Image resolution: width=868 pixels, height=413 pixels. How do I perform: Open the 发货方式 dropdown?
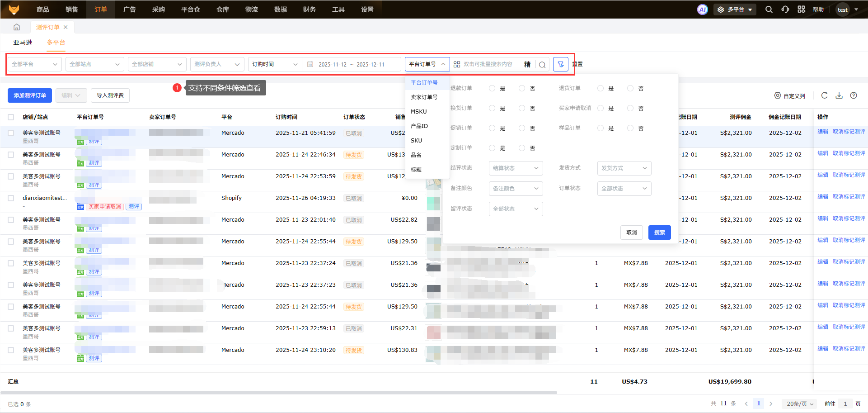tap(624, 168)
